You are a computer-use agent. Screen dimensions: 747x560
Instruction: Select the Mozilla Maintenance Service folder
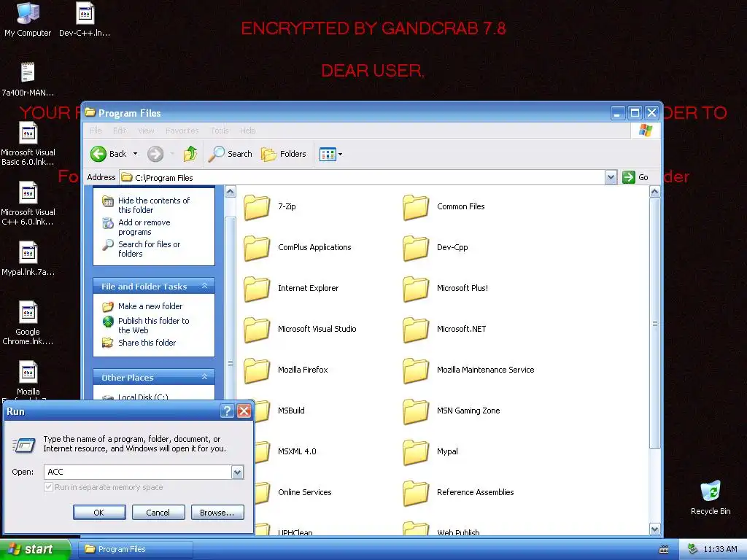(x=468, y=370)
